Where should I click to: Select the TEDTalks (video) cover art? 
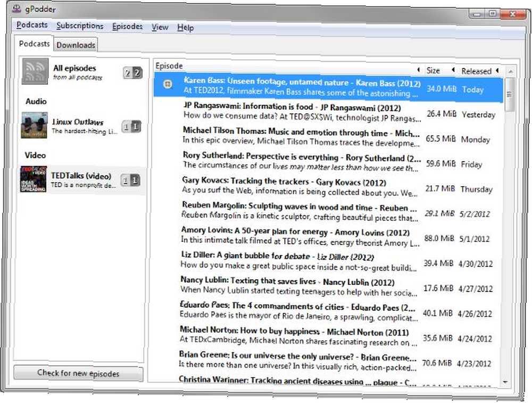(33, 179)
